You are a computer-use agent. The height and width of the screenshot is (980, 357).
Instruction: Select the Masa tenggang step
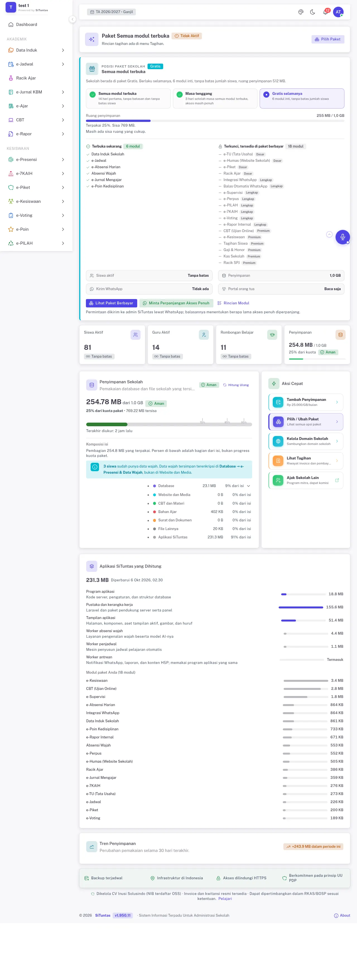(x=215, y=98)
